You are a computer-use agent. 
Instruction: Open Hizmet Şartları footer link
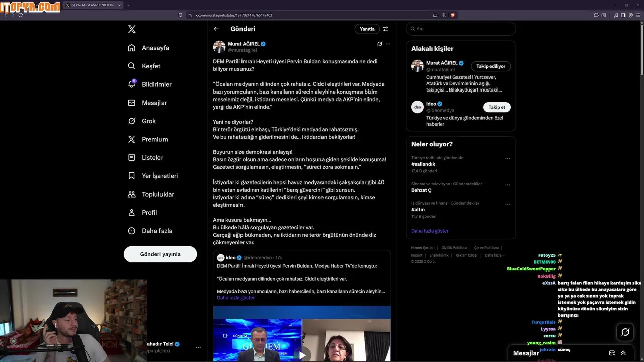click(x=422, y=248)
